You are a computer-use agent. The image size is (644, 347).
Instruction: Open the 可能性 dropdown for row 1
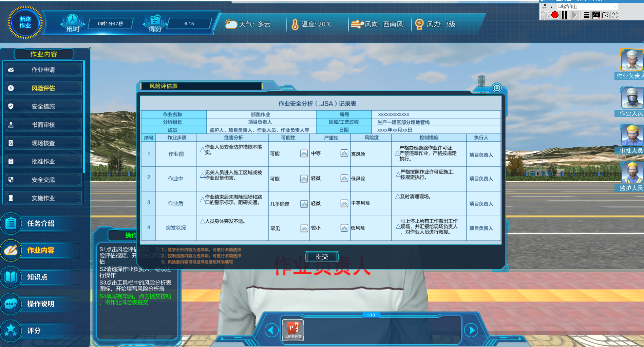click(x=304, y=153)
